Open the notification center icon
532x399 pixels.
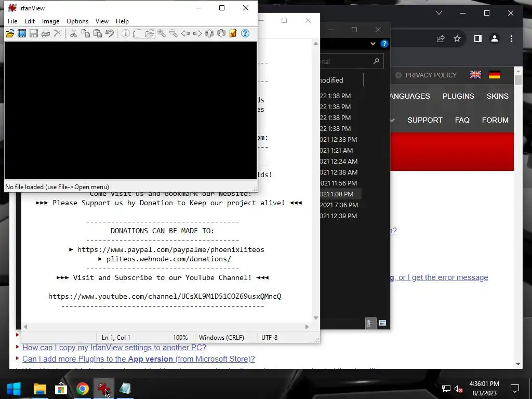click(515, 389)
